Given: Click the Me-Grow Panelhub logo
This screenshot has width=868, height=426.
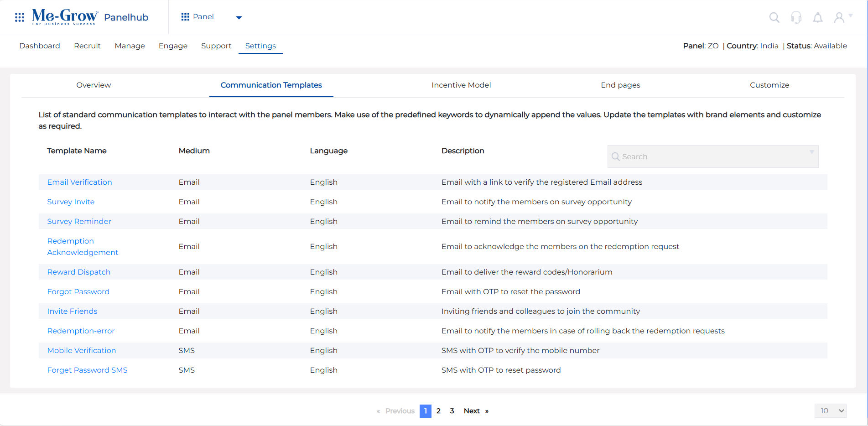Looking at the screenshot, I should click(90, 17).
